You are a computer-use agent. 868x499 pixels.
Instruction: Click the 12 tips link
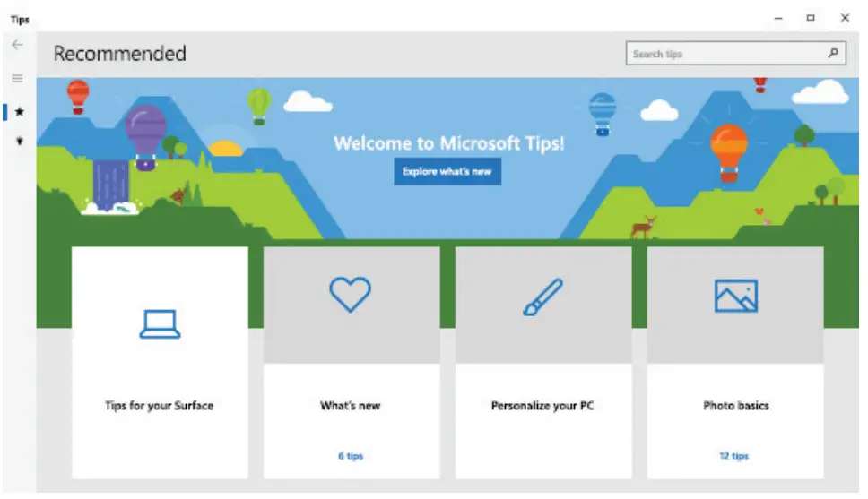point(734,456)
